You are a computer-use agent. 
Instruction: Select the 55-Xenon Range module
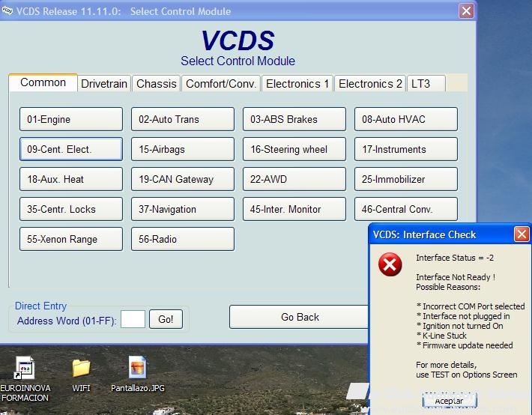click(x=71, y=239)
